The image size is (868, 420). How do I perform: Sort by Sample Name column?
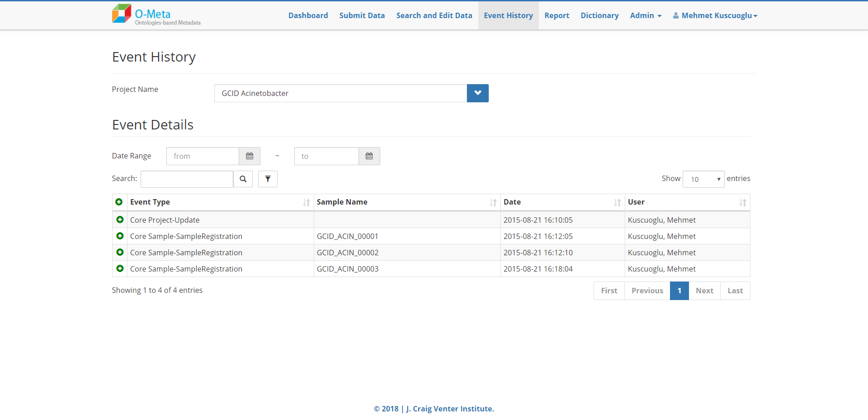click(x=407, y=202)
